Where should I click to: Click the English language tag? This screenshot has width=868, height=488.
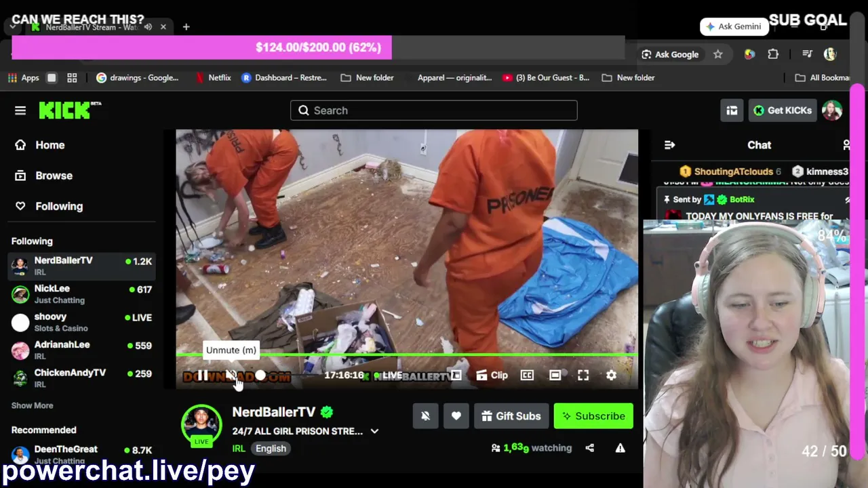pos(271,448)
